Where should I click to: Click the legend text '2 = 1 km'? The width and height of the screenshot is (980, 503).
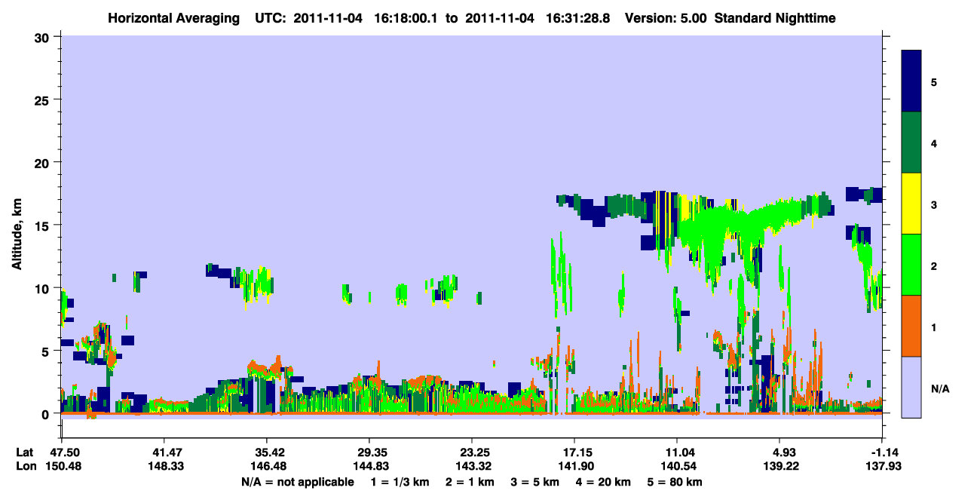click(x=470, y=482)
